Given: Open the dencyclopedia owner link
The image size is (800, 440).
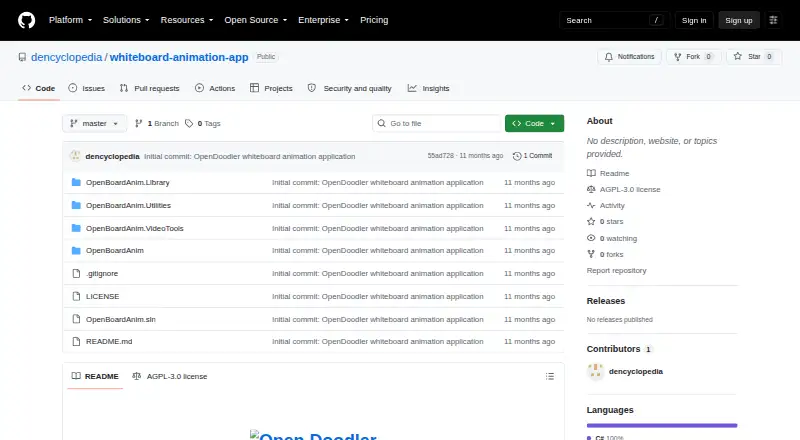Looking at the screenshot, I should point(66,57).
